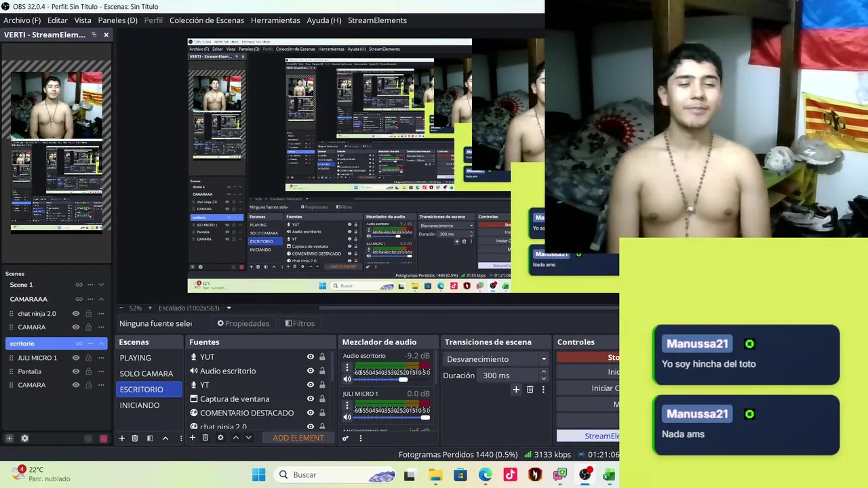Viewport: 868px width, 488px height.
Task: Increase Duración with up stepper arrow
Action: pos(543,372)
